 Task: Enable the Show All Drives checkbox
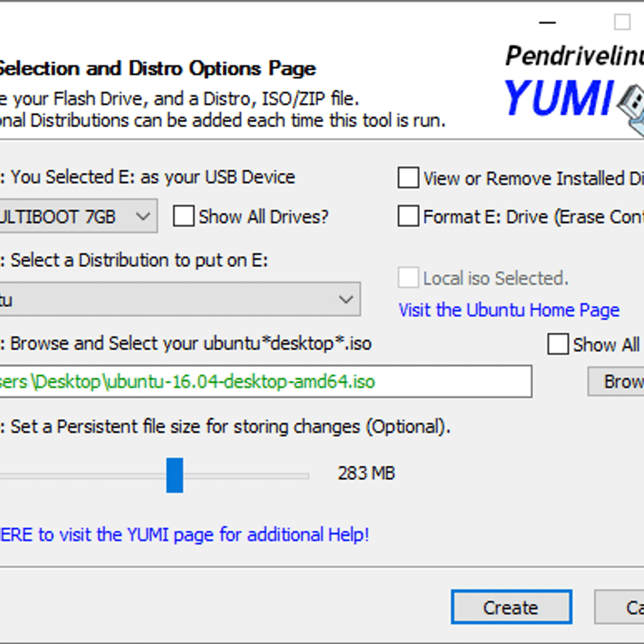pos(184,216)
